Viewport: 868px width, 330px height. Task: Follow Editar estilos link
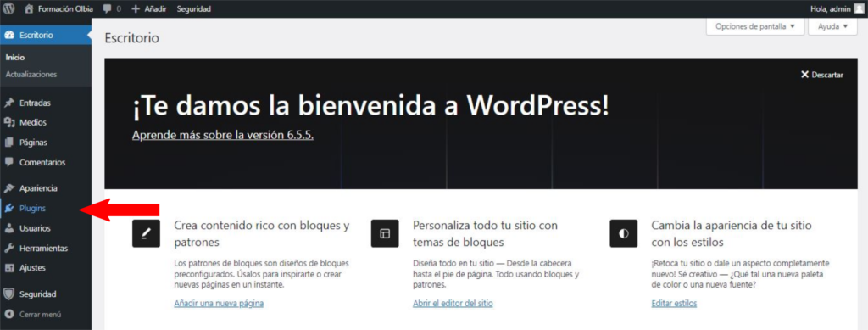pos(674,304)
